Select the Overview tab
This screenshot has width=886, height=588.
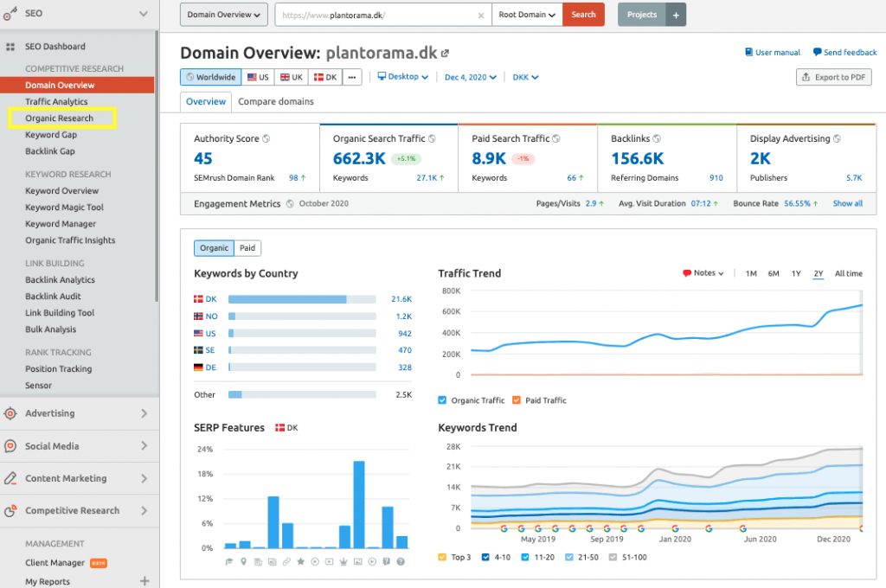click(x=206, y=102)
